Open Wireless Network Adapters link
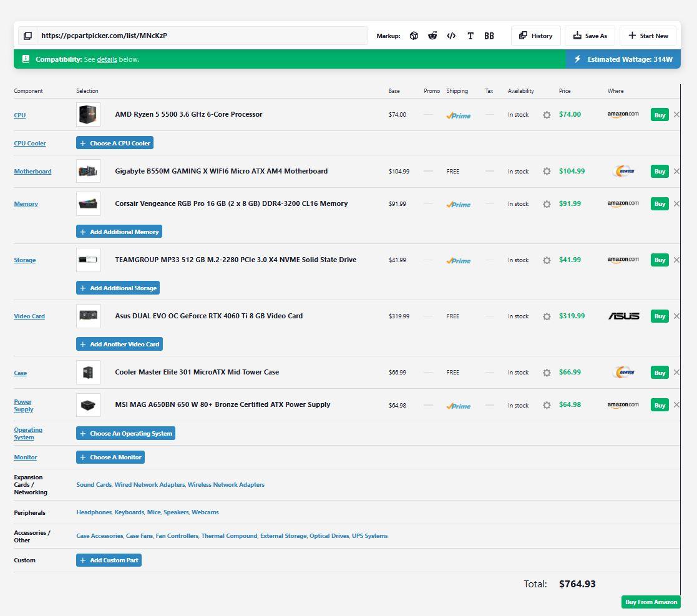The height and width of the screenshot is (616, 697). tap(226, 484)
